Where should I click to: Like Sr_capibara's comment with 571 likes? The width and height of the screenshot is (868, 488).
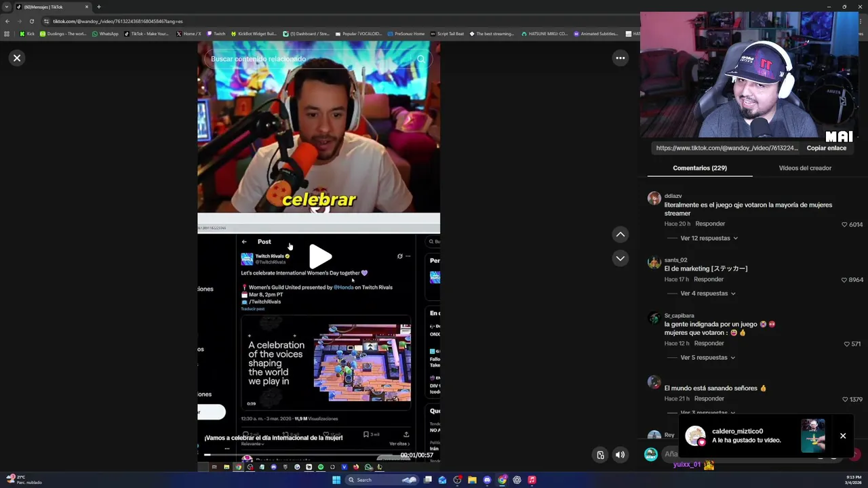846,344
